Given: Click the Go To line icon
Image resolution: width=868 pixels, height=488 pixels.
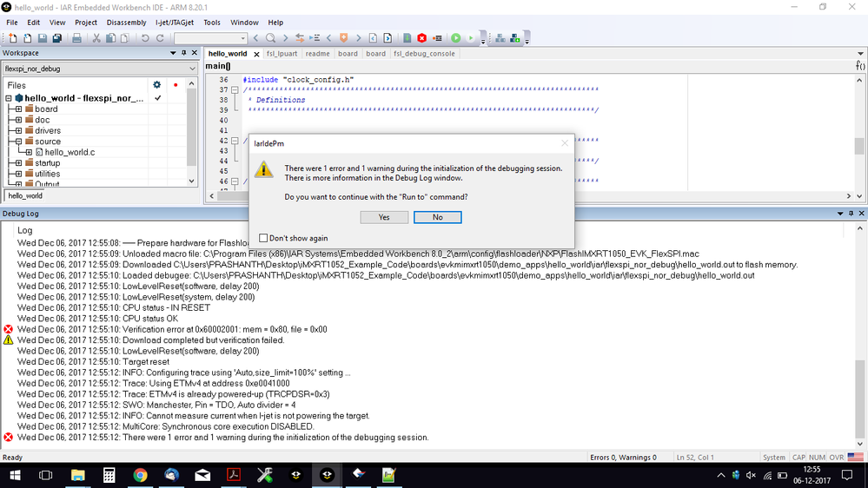Looking at the screenshot, I should point(315,38).
